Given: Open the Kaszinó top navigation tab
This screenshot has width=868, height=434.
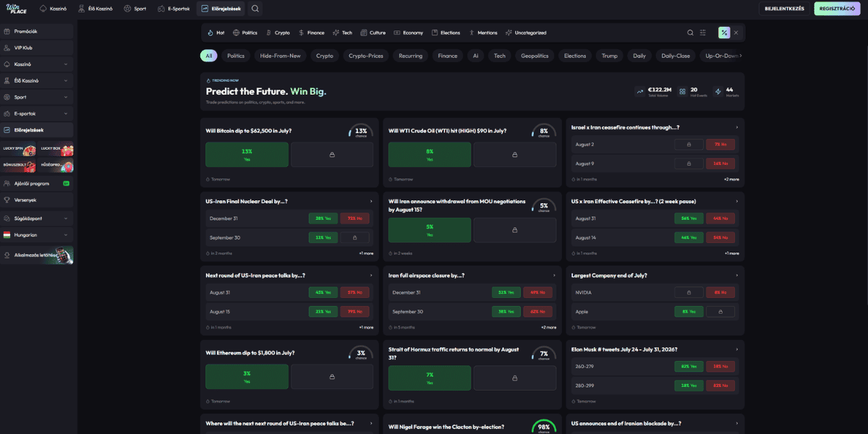Looking at the screenshot, I should click(x=54, y=9).
